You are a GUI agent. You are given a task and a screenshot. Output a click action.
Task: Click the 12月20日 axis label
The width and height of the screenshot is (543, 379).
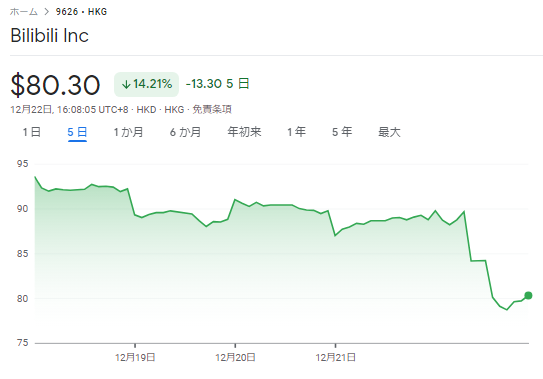pyautogui.click(x=235, y=357)
